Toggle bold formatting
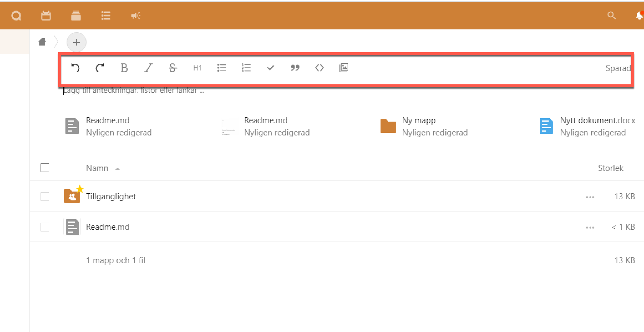 (x=124, y=68)
